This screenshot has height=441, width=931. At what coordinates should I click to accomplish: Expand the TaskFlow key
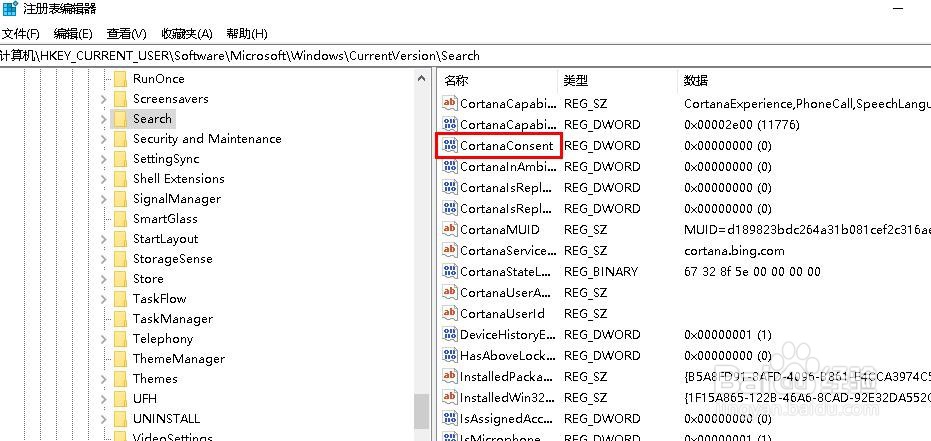(104, 299)
